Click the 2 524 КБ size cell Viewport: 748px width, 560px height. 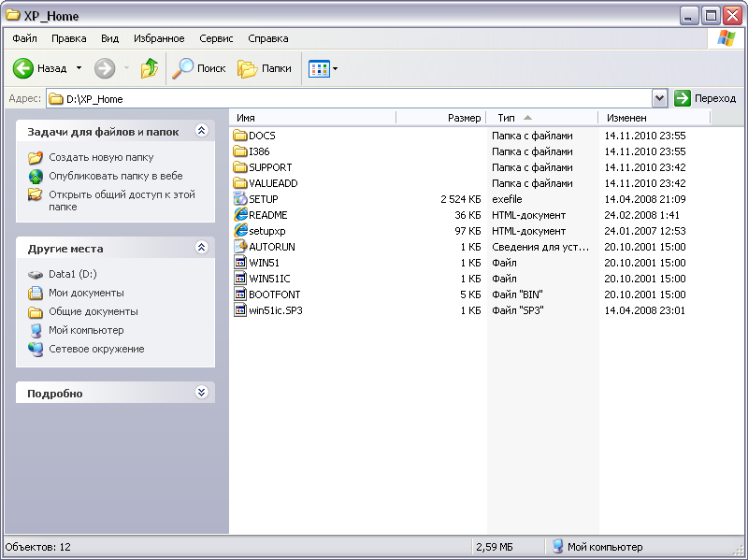pos(461,199)
